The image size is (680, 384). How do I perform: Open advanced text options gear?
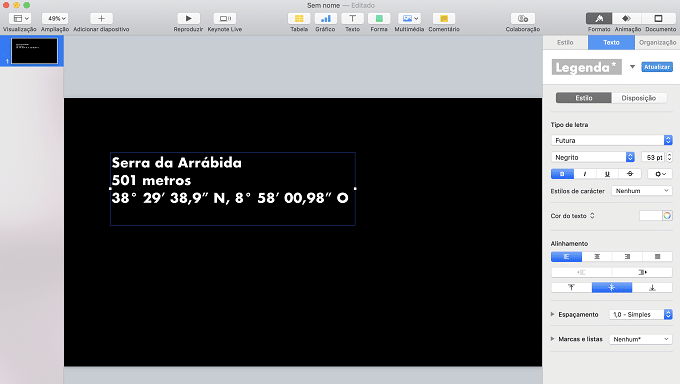pyautogui.click(x=660, y=174)
